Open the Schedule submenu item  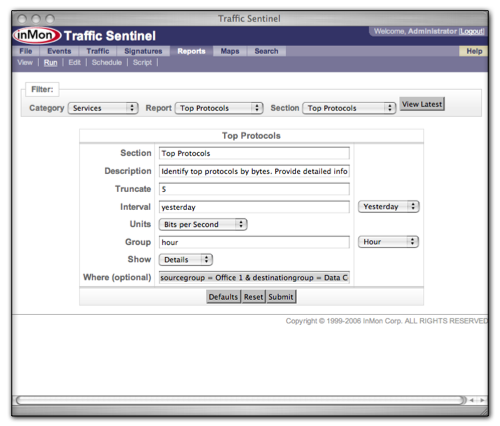point(107,62)
